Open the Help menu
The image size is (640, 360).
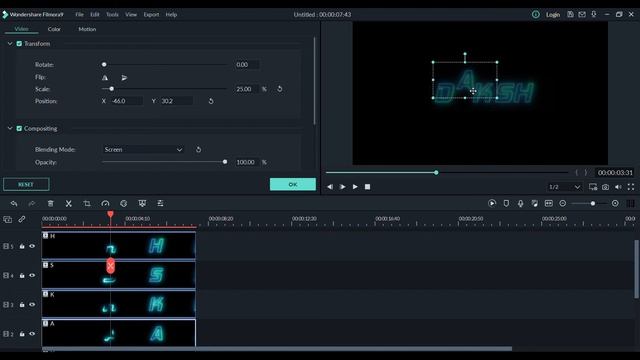coord(171,14)
